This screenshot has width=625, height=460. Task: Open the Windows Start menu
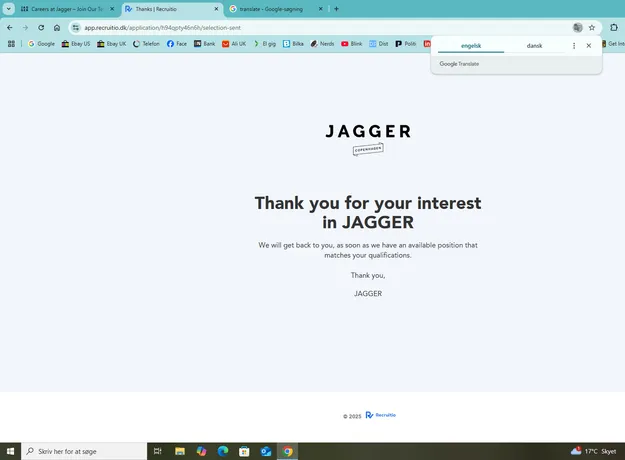coord(10,451)
